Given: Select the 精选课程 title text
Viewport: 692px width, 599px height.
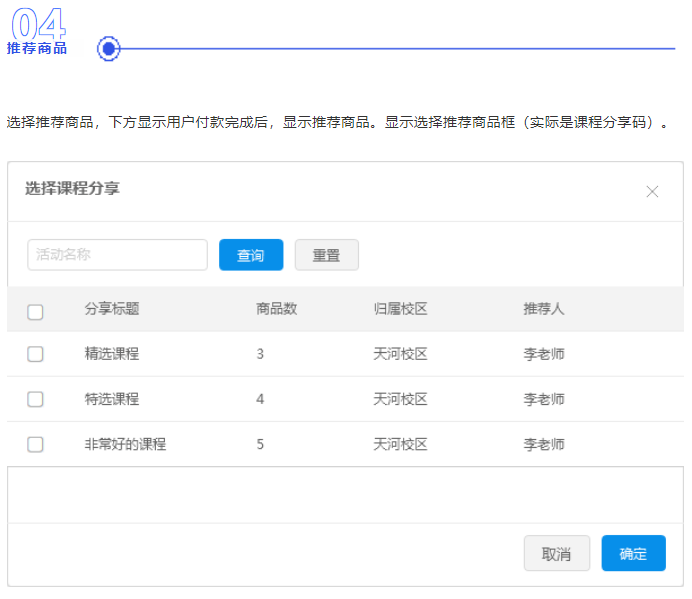Looking at the screenshot, I should [112, 354].
